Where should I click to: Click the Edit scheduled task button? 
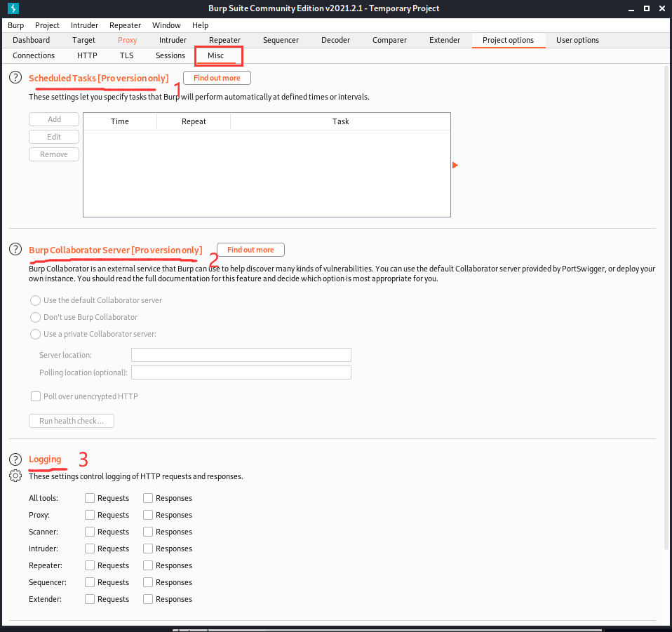pyautogui.click(x=54, y=137)
